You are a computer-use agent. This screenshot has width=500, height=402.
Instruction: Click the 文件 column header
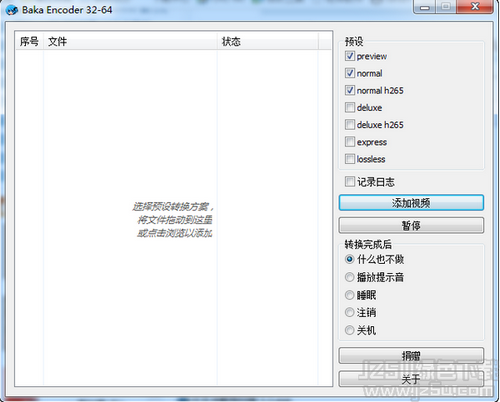(130, 41)
